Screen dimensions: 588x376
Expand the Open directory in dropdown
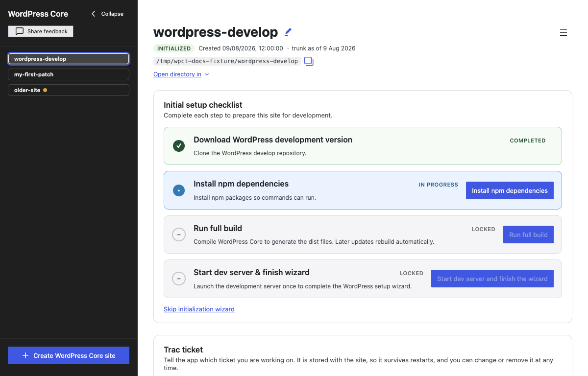pyautogui.click(x=181, y=74)
